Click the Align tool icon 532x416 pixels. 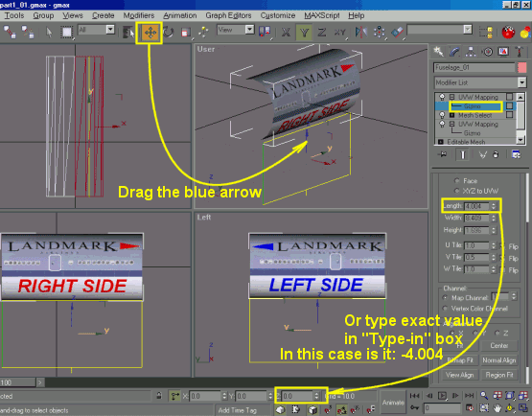[397, 33]
